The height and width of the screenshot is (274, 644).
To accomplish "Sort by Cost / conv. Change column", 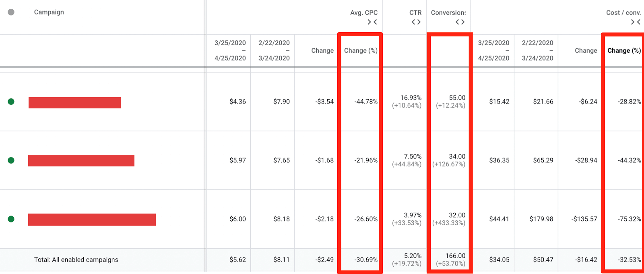I will (x=586, y=50).
